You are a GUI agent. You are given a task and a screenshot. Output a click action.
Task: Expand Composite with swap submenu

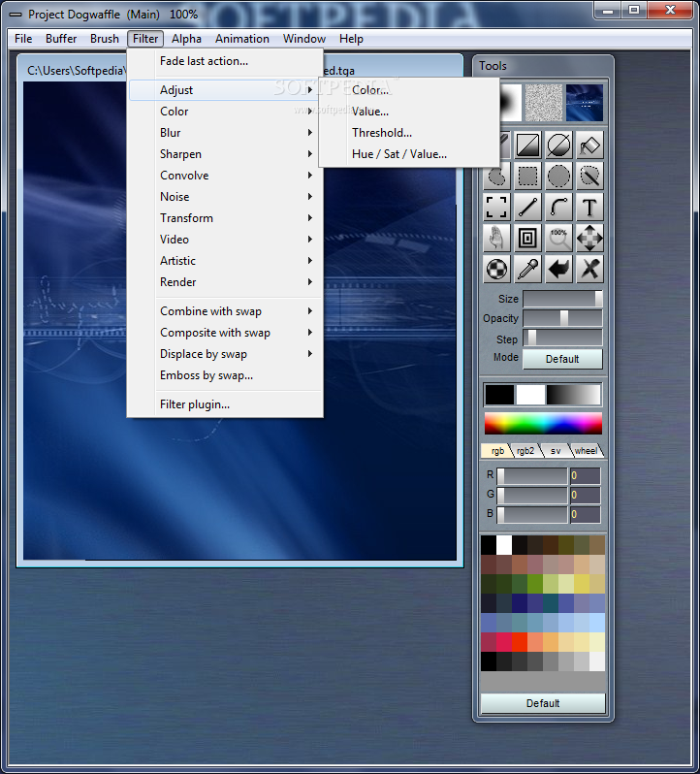pyautogui.click(x=225, y=333)
